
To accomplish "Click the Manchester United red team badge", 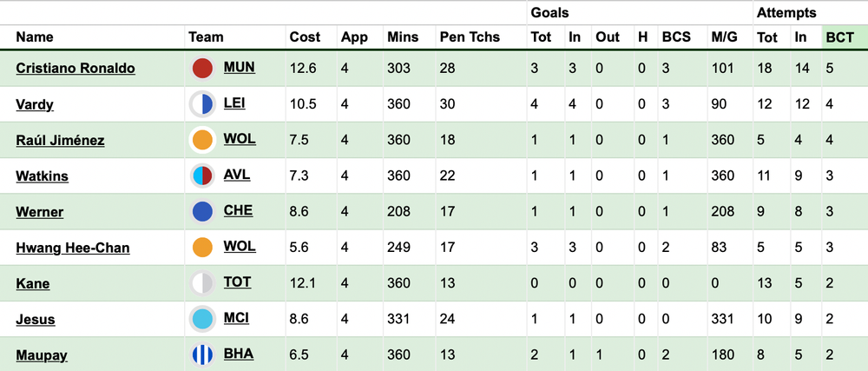I will 202,68.
